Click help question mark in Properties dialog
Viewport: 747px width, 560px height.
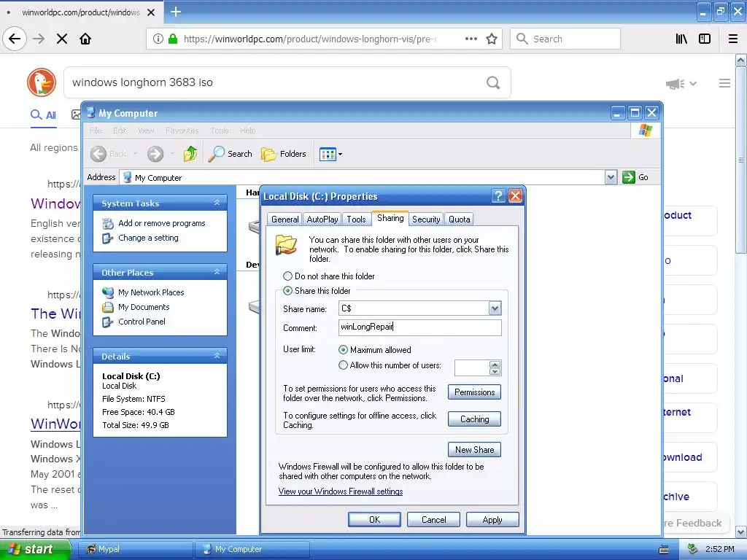[x=498, y=195]
